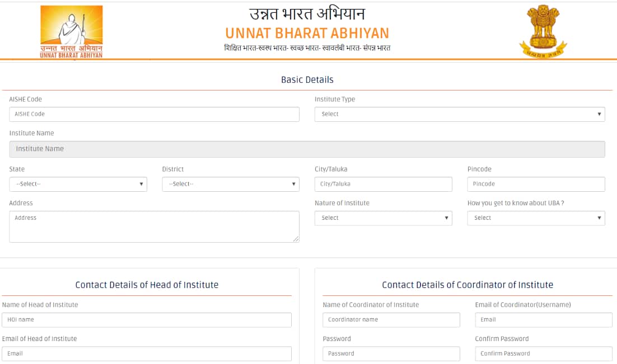
Task: Click the Email of Head of Institute label
Action: 39,339
